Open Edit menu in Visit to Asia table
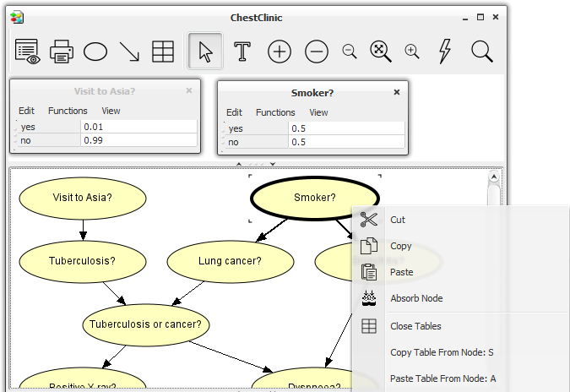 tap(26, 111)
